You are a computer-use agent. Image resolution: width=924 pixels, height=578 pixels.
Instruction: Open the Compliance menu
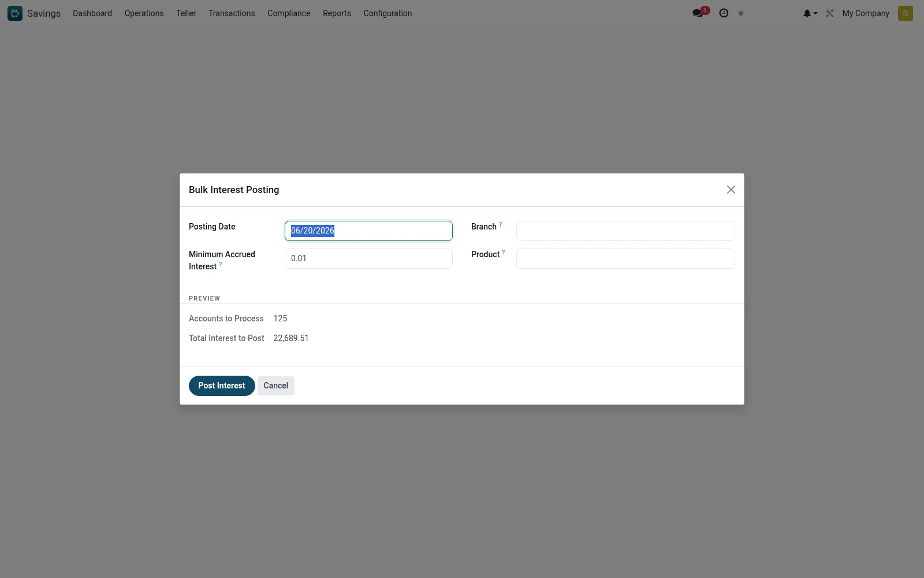[289, 13]
